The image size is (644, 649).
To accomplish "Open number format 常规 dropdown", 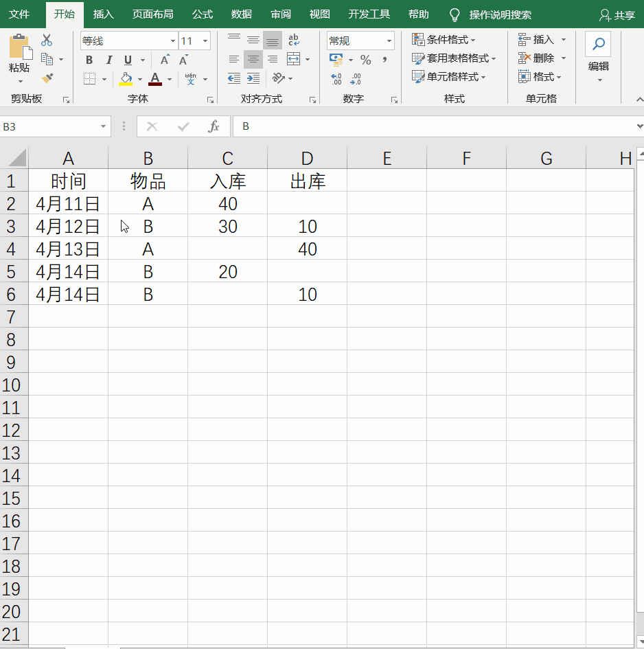I will tap(389, 41).
